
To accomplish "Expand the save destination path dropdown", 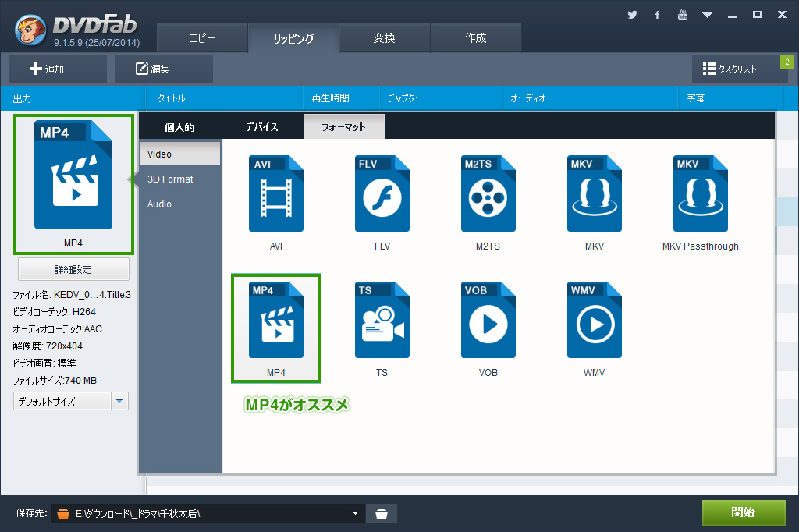I will [x=355, y=513].
